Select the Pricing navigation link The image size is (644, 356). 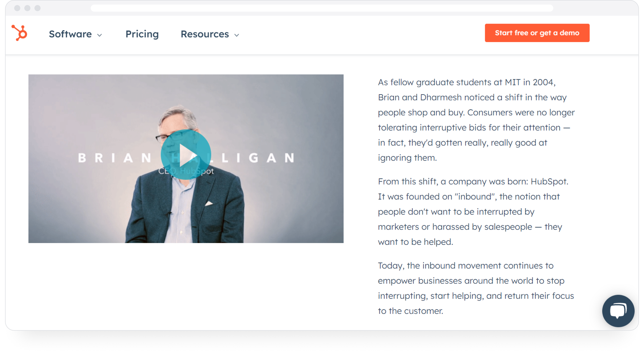coord(142,33)
